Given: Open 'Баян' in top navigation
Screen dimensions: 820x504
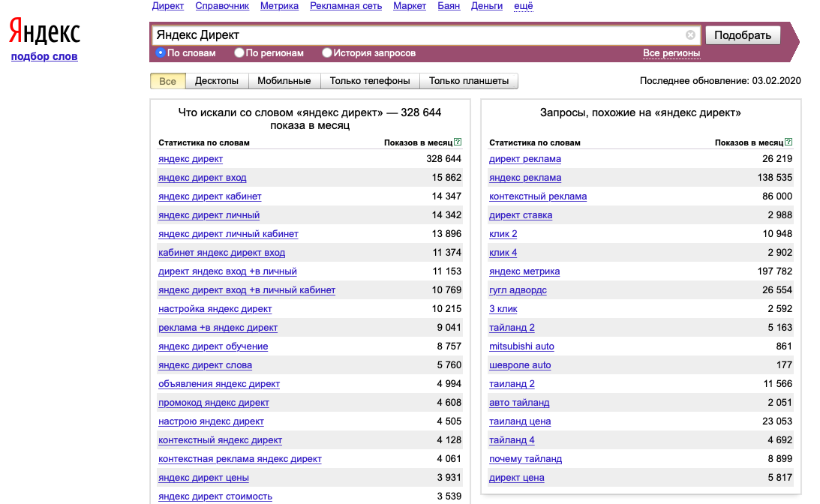Looking at the screenshot, I should click(449, 6).
